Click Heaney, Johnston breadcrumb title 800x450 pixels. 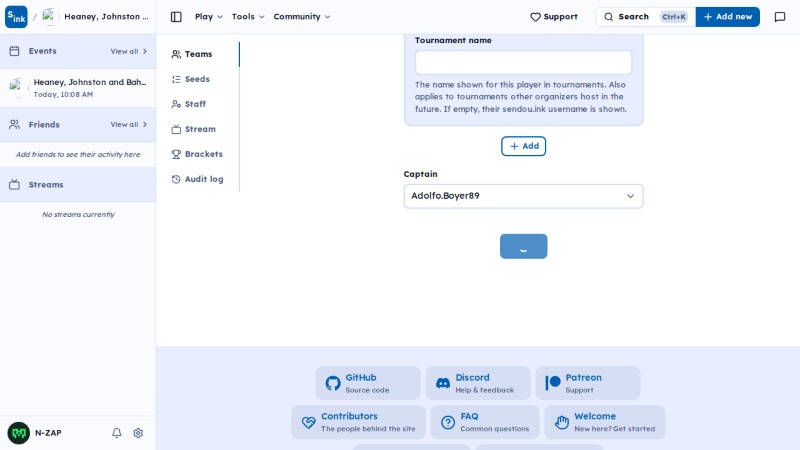tap(106, 17)
